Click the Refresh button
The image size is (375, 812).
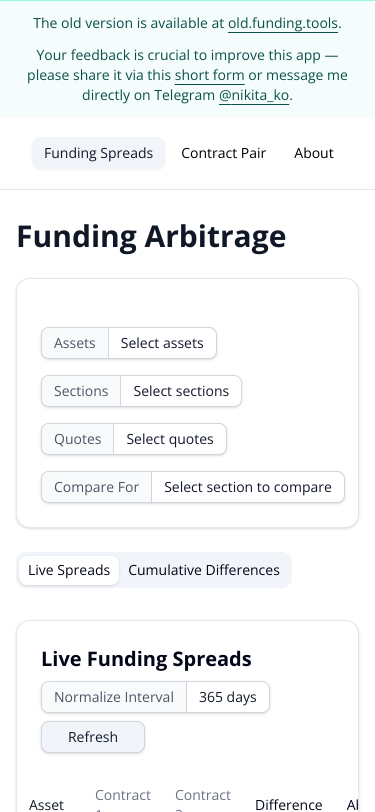(93, 737)
